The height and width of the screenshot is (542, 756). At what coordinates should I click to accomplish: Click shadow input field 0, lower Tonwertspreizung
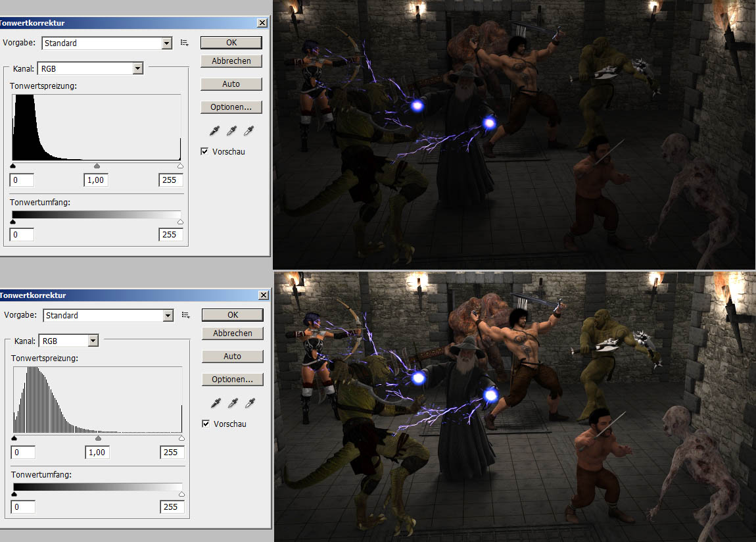[23, 453]
